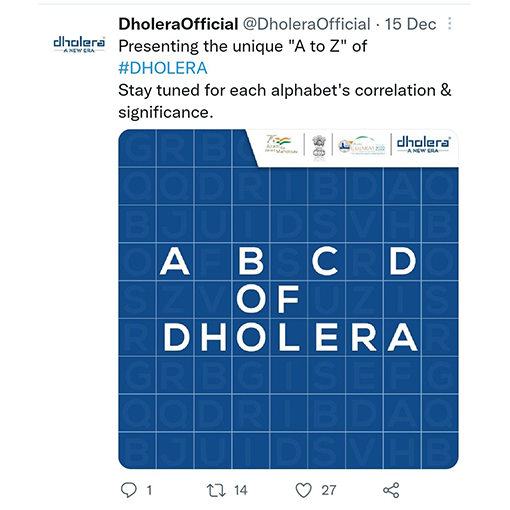Click the @DholeraOfficial handle
Screen dimensions: 510x510
(x=306, y=24)
